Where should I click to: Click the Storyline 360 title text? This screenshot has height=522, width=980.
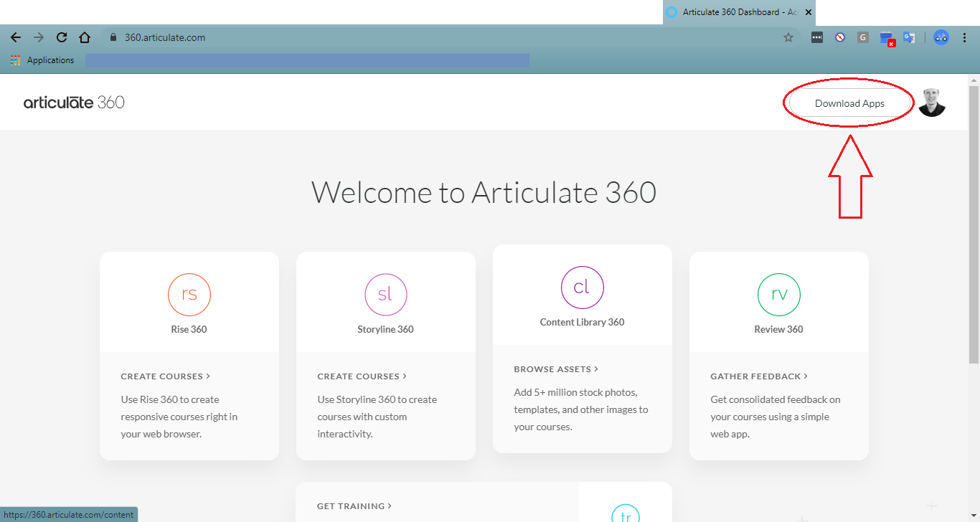tap(386, 329)
